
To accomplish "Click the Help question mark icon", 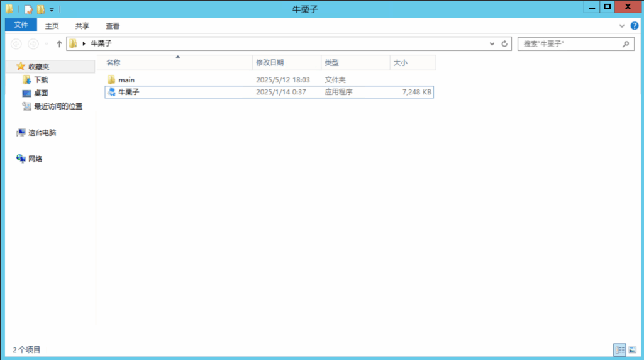I will [x=635, y=25].
